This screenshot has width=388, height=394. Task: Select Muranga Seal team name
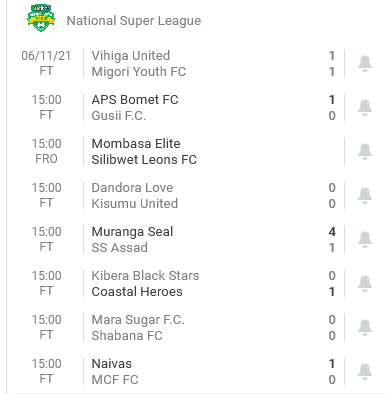pyautogui.click(x=132, y=232)
